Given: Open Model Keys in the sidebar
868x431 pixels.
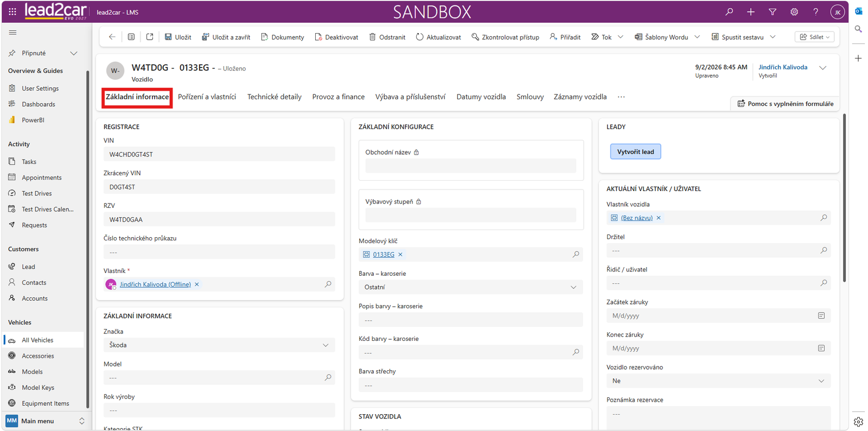Looking at the screenshot, I should point(38,388).
